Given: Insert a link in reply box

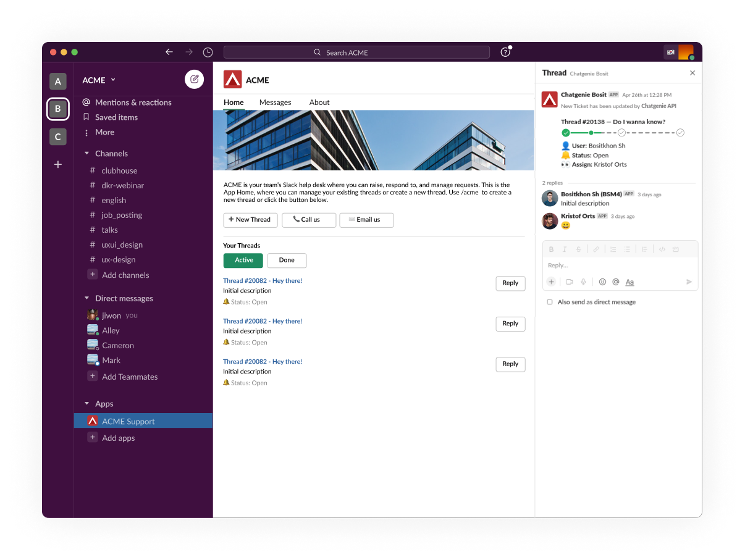Looking at the screenshot, I should (x=596, y=249).
